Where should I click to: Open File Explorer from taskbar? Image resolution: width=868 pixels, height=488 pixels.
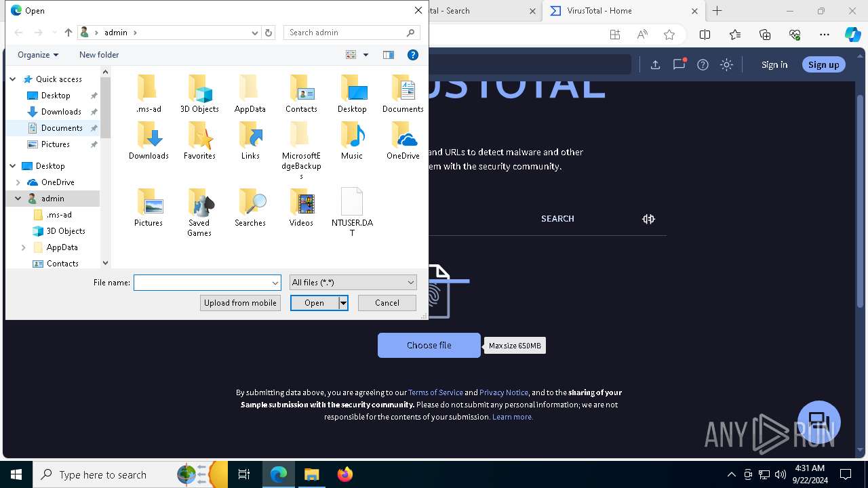(311, 474)
